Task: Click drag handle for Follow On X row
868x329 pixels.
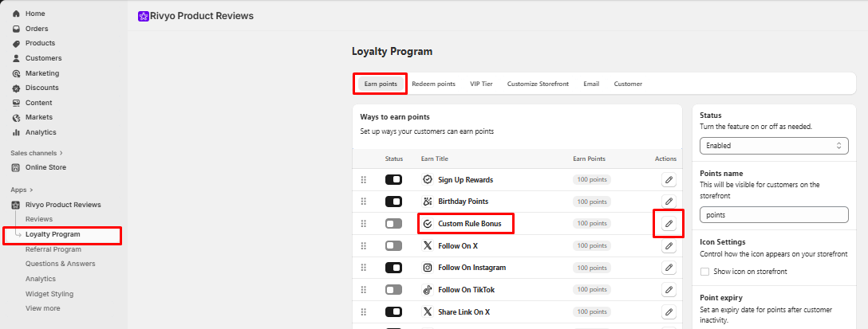Action: pyautogui.click(x=364, y=245)
